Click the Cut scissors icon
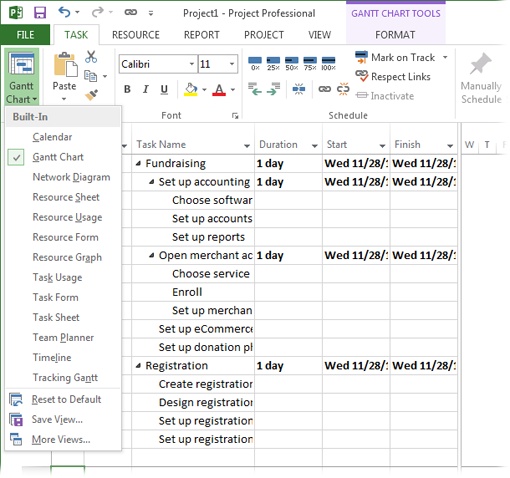 pos(91,57)
